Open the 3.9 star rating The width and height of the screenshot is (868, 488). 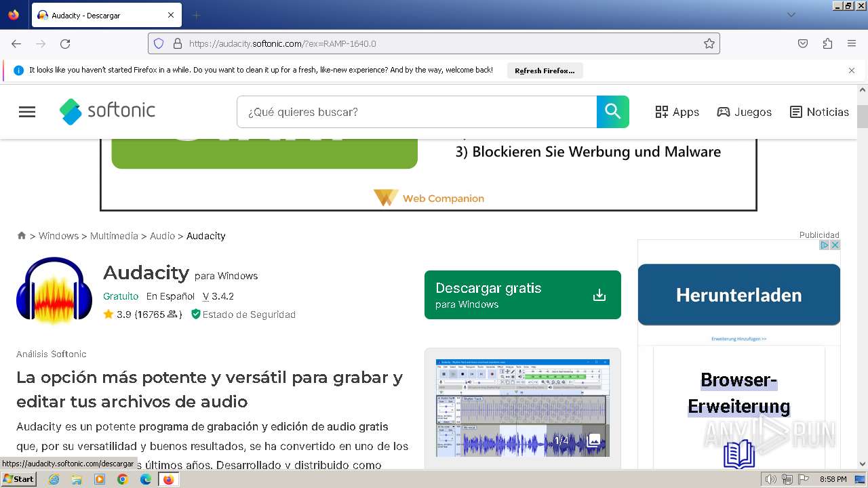click(x=142, y=314)
